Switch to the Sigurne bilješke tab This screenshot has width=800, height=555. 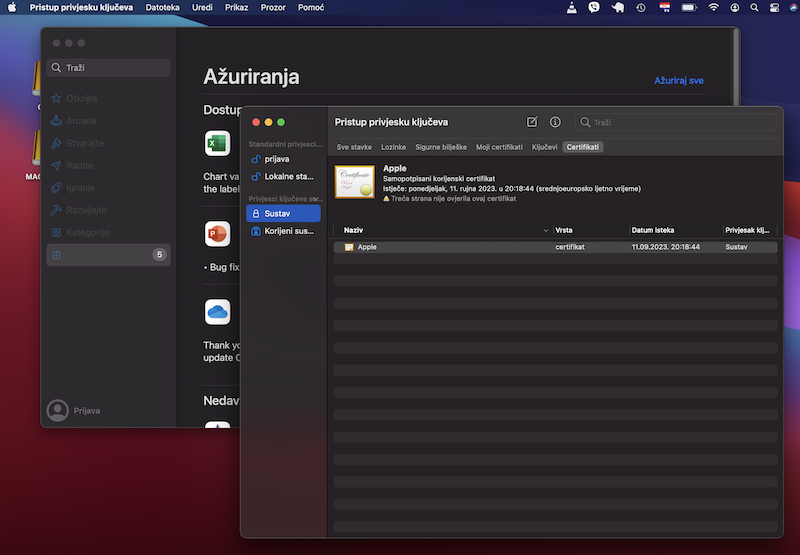(x=441, y=147)
